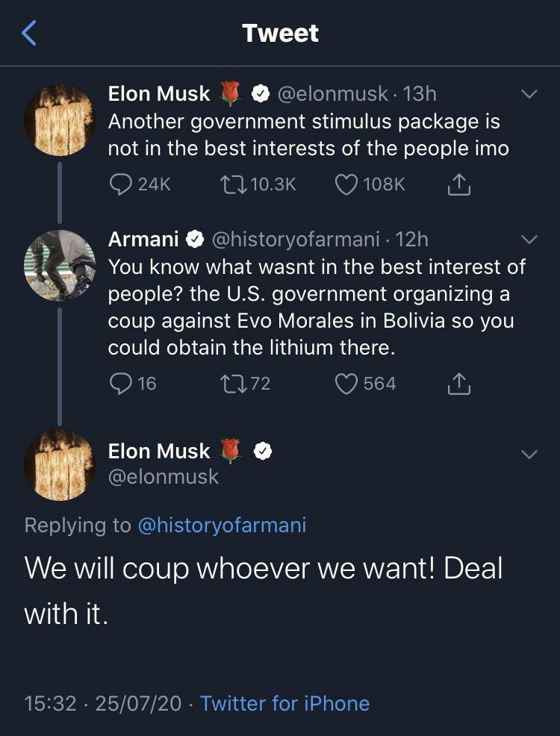
Task: View Armani's profile picture
Action: click(60, 266)
